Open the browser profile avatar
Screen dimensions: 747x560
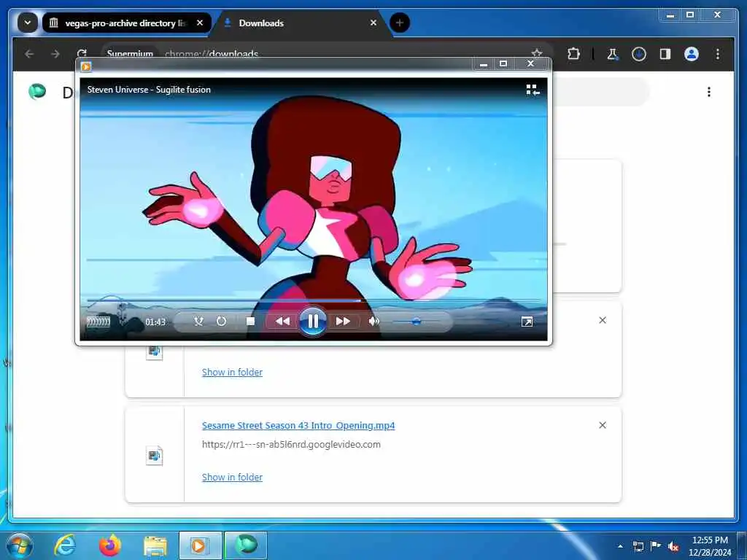[x=692, y=54]
